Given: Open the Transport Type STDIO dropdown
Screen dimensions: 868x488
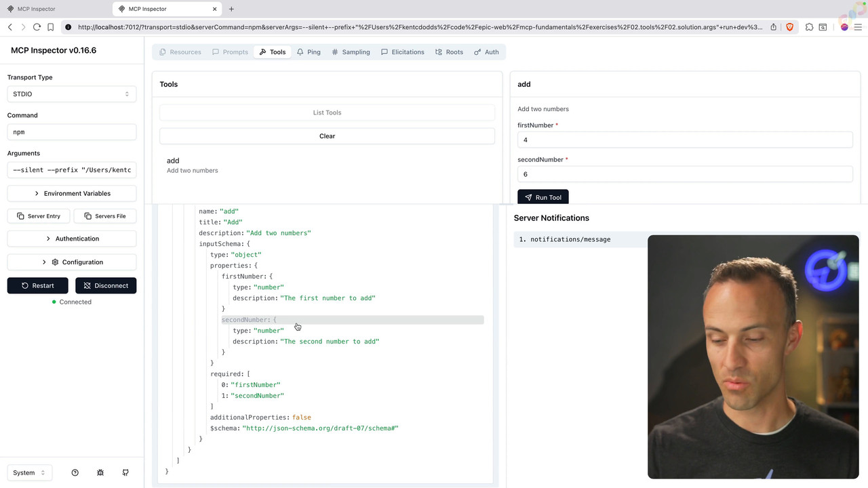Looking at the screenshot, I should (x=72, y=94).
